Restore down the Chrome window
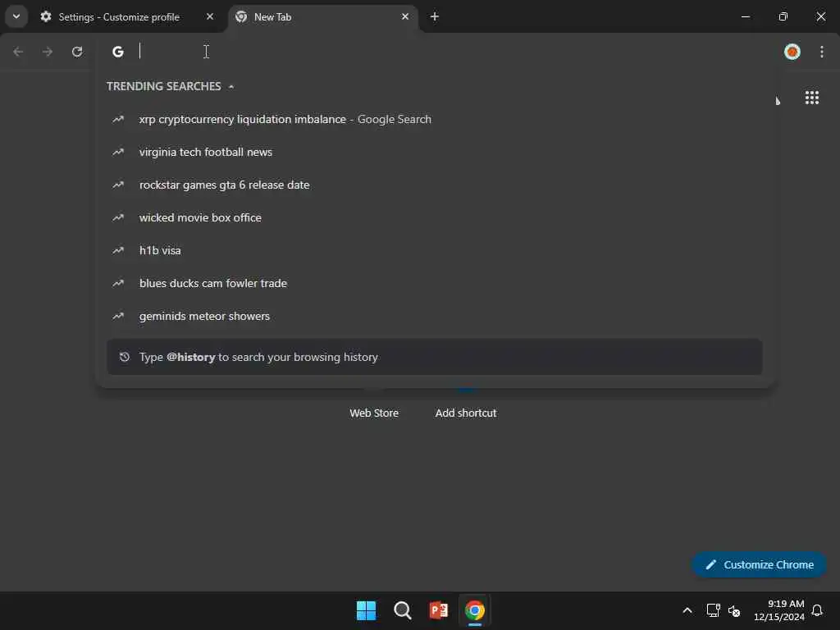The height and width of the screenshot is (630, 840). [x=783, y=16]
